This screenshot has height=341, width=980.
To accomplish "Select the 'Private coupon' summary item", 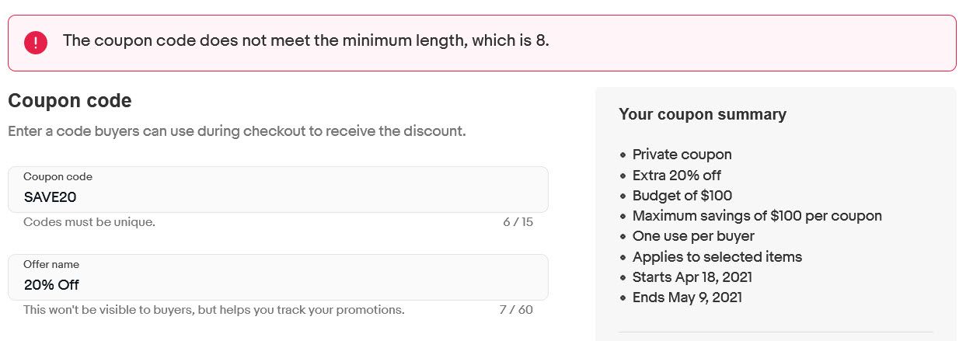I will [x=682, y=155].
